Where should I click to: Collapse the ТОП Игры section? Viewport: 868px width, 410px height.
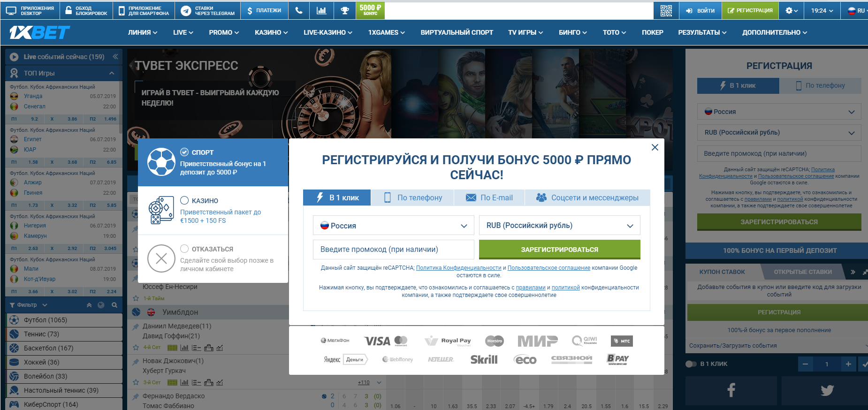pyautogui.click(x=112, y=73)
